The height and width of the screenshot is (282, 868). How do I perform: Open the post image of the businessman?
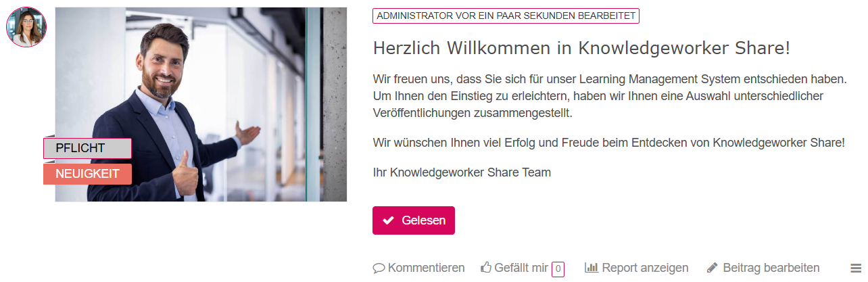pyautogui.click(x=201, y=104)
